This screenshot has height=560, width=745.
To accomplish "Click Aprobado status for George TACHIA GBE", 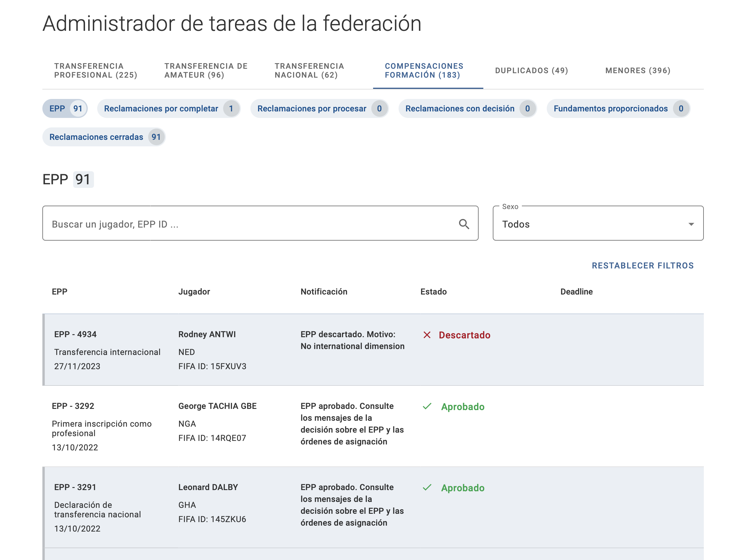I will point(463,407).
